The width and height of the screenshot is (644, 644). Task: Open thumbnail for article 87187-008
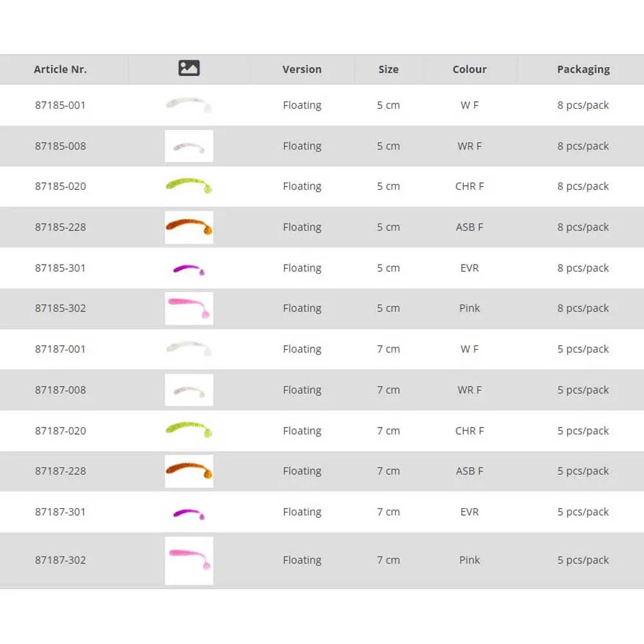tap(189, 390)
